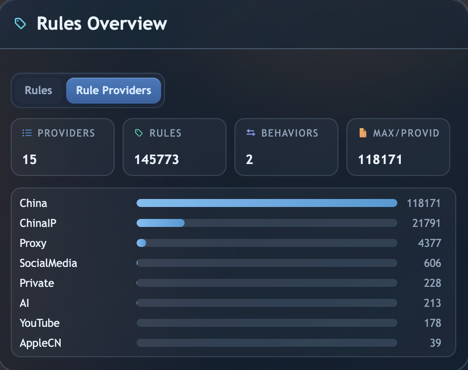Image resolution: width=468 pixels, height=370 pixels.
Task: Open the Providers 15 stat card
Action: [x=63, y=147]
